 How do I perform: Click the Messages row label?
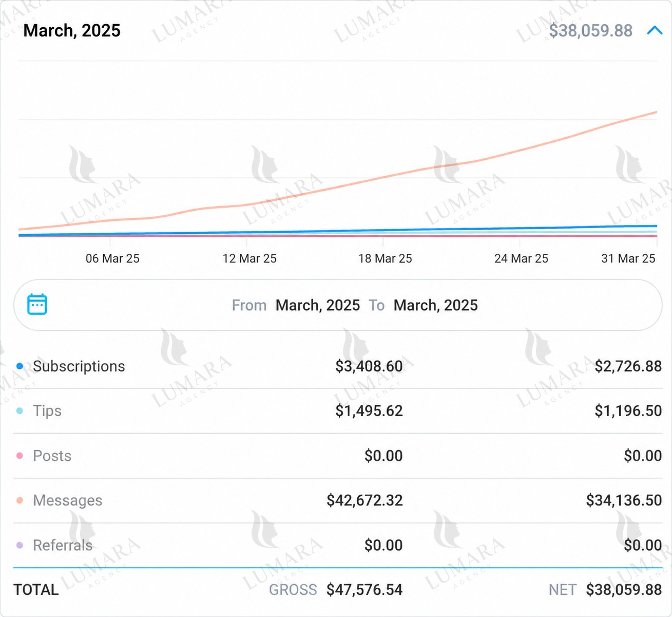(x=68, y=500)
